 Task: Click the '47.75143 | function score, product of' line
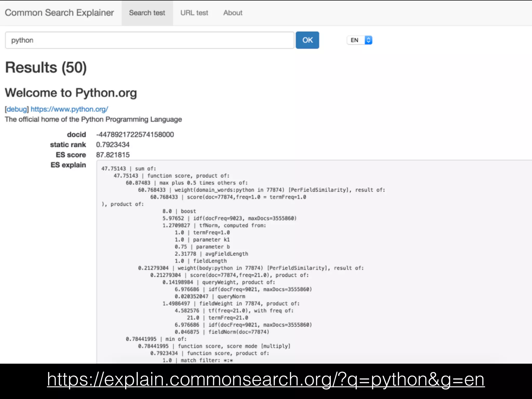[171, 176]
